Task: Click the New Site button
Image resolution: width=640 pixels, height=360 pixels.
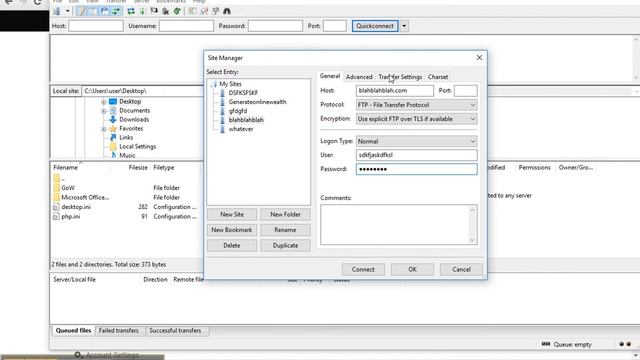Action: pos(232,214)
